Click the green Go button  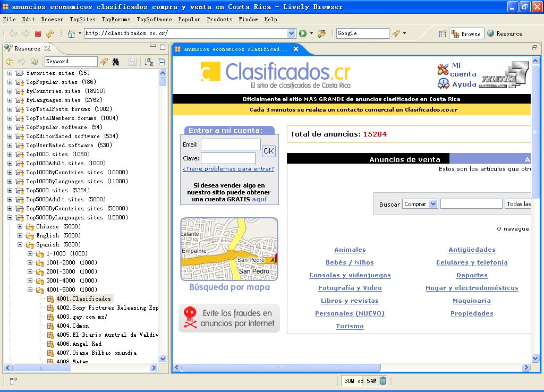coord(303,33)
